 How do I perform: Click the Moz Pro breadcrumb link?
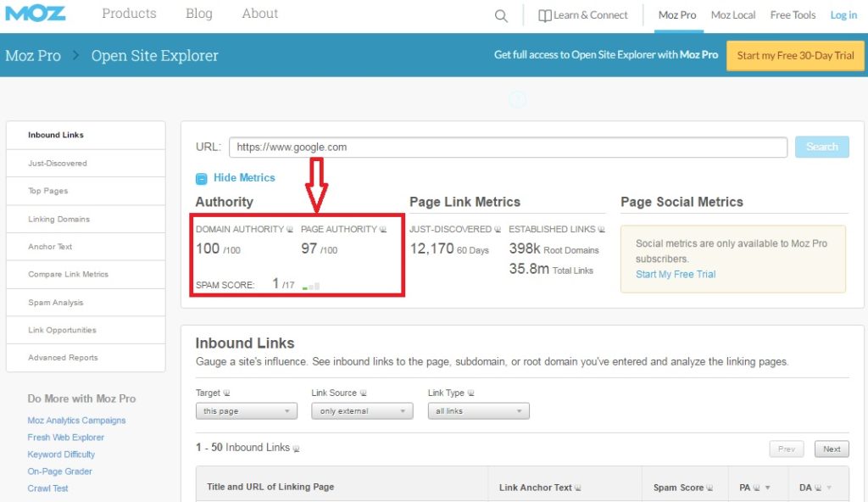coord(33,55)
